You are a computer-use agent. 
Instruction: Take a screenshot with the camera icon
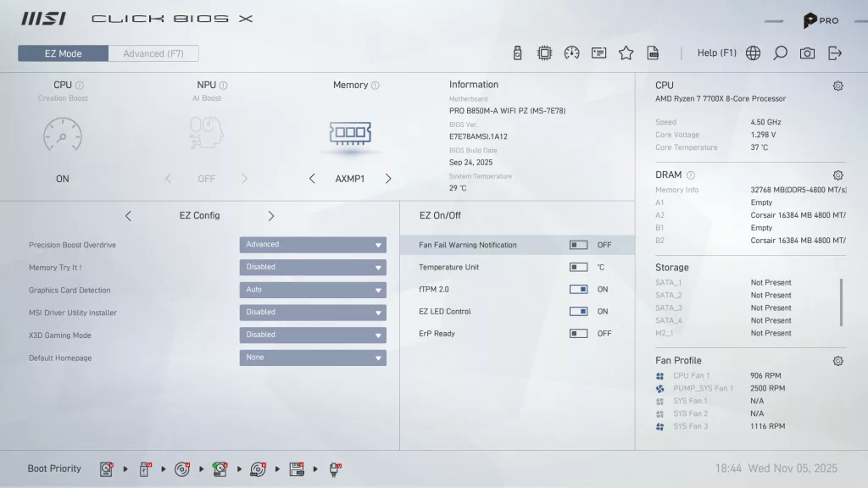point(806,53)
